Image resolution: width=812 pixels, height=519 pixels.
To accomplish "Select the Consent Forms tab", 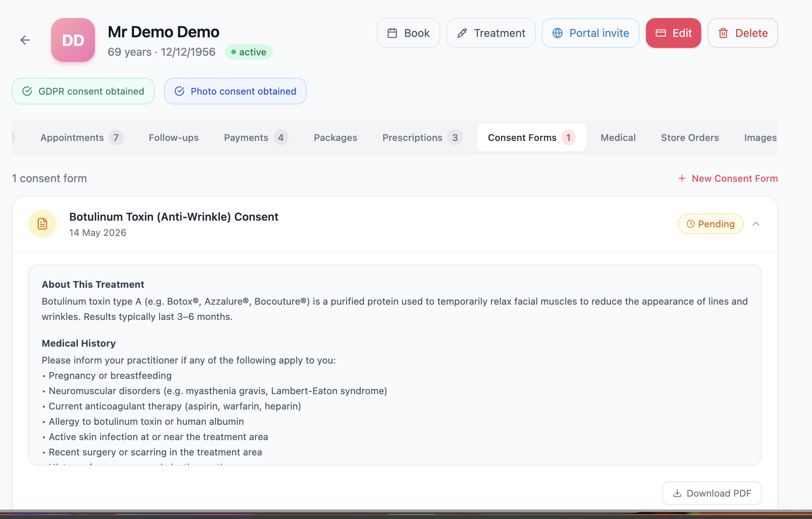I will [x=532, y=137].
